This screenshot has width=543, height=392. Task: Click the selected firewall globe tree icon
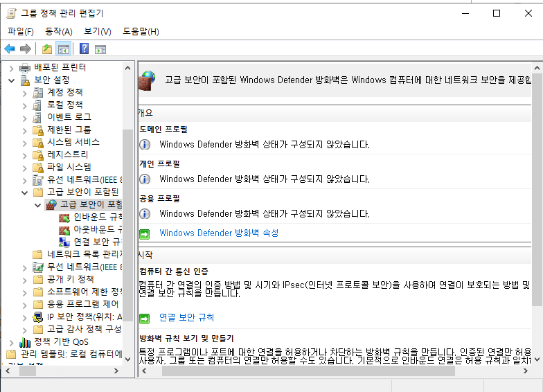tap(51, 205)
